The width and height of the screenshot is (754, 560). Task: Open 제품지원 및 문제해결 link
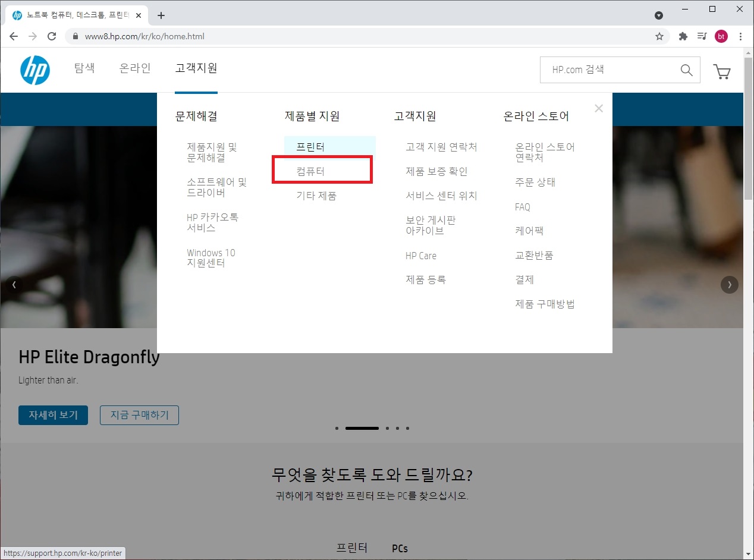[212, 152]
